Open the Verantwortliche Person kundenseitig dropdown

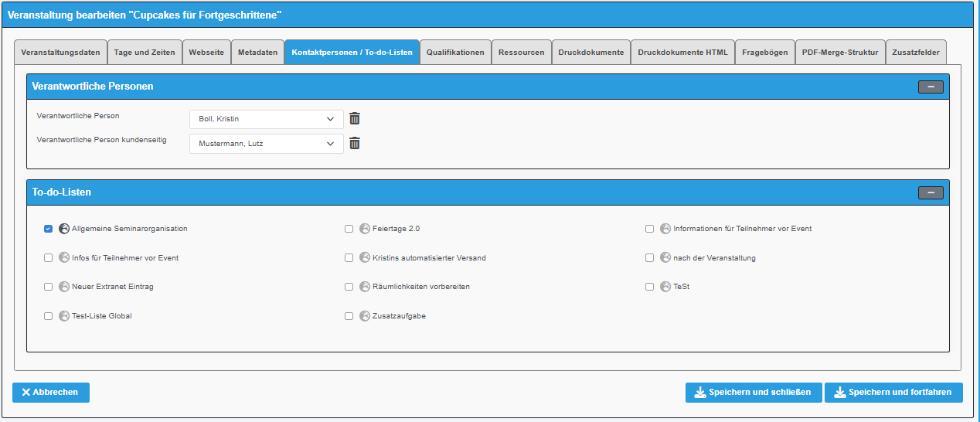tap(267, 144)
